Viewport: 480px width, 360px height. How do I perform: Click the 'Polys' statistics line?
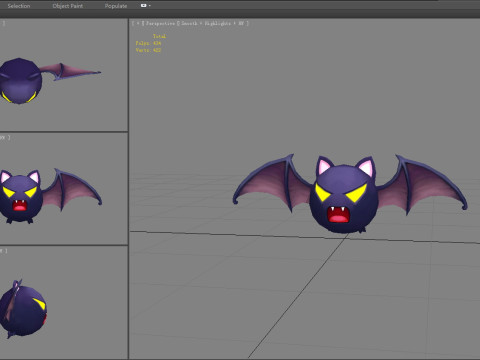point(148,43)
